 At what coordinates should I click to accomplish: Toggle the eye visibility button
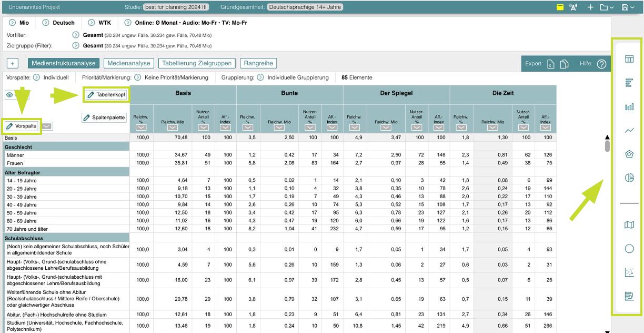tap(10, 95)
